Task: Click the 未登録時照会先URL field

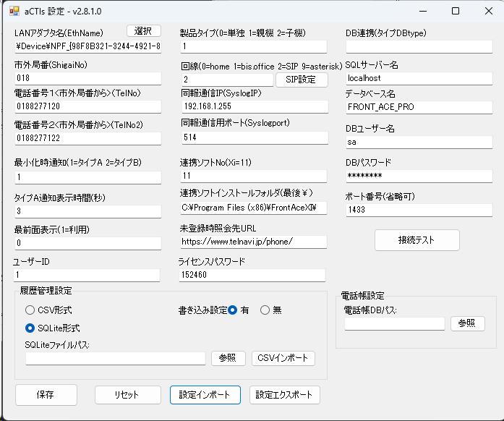Action: pyautogui.click(x=253, y=242)
